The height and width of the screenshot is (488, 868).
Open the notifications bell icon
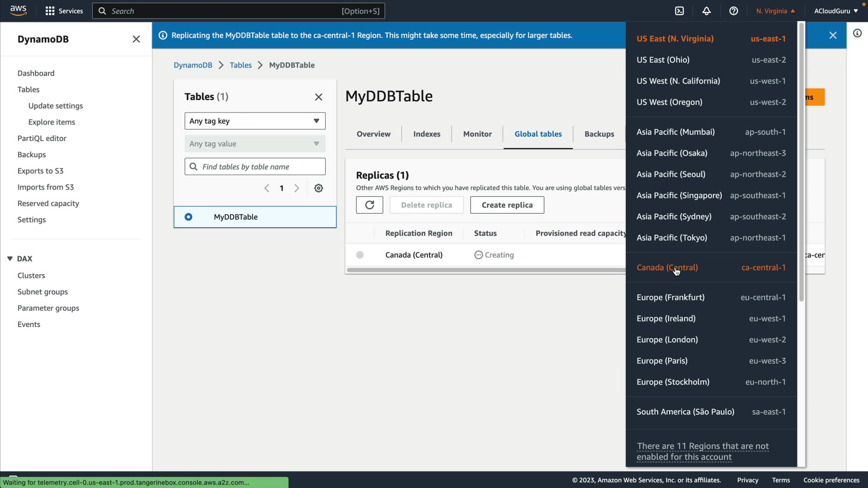pyautogui.click(x=707, y=11)
